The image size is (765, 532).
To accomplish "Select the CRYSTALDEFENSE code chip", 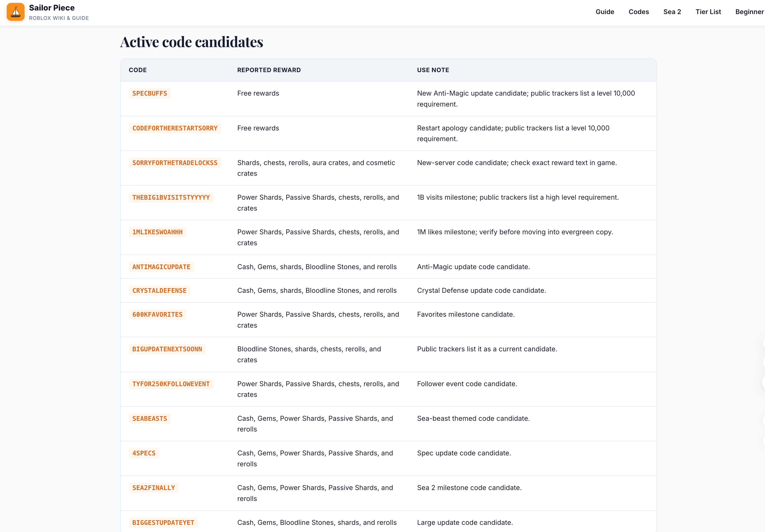I will click(x=159, y=291).
